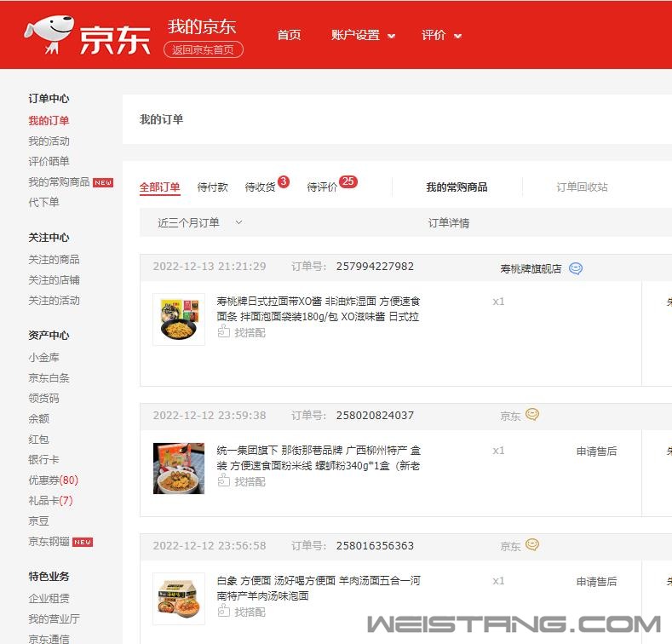Click 返回京东首页 button

[204, 49]
